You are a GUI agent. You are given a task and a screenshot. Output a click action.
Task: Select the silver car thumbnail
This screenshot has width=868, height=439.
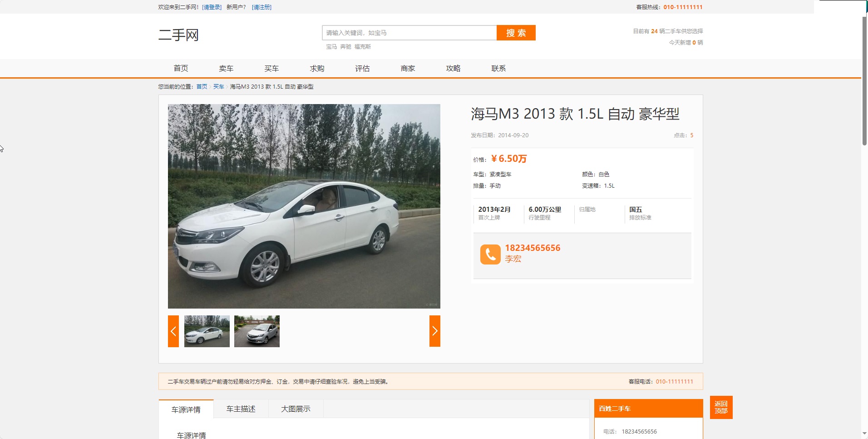257,331
